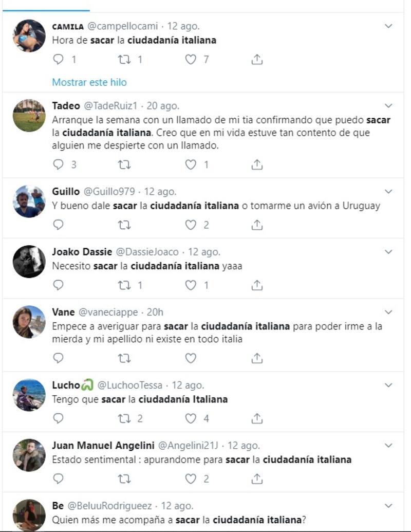Open Guillo's avatar thumbnail
This screenshot has height=532, width=411.
pyautogui.click(x=29, y=201)
